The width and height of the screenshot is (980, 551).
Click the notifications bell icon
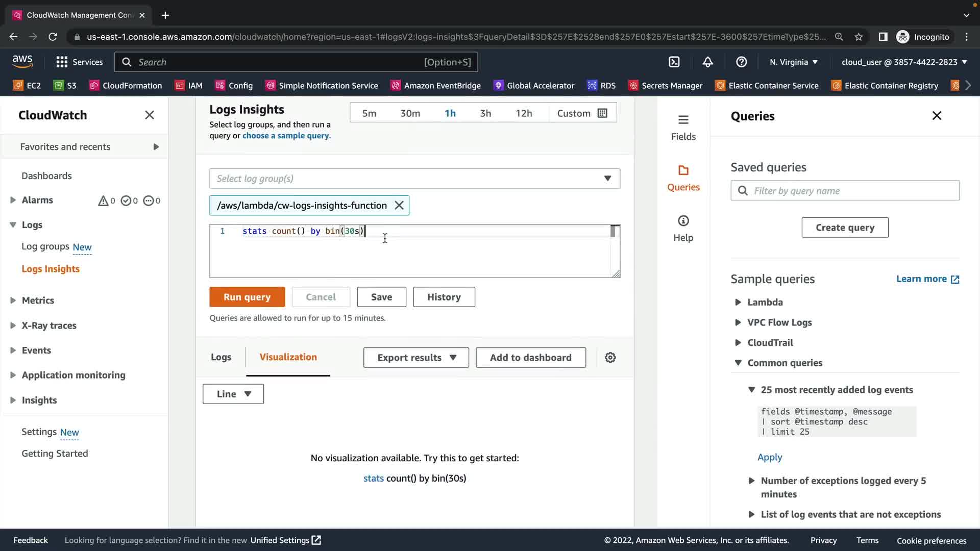707,62
